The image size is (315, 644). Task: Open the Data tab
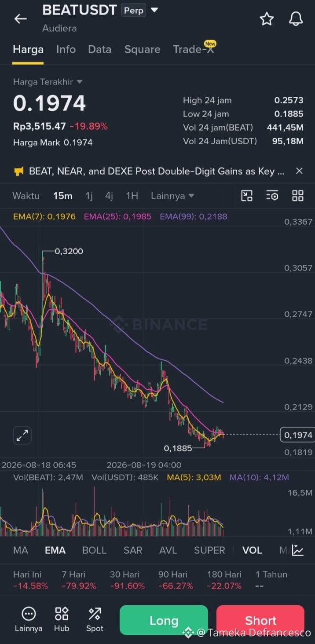[x=99, y=49]
